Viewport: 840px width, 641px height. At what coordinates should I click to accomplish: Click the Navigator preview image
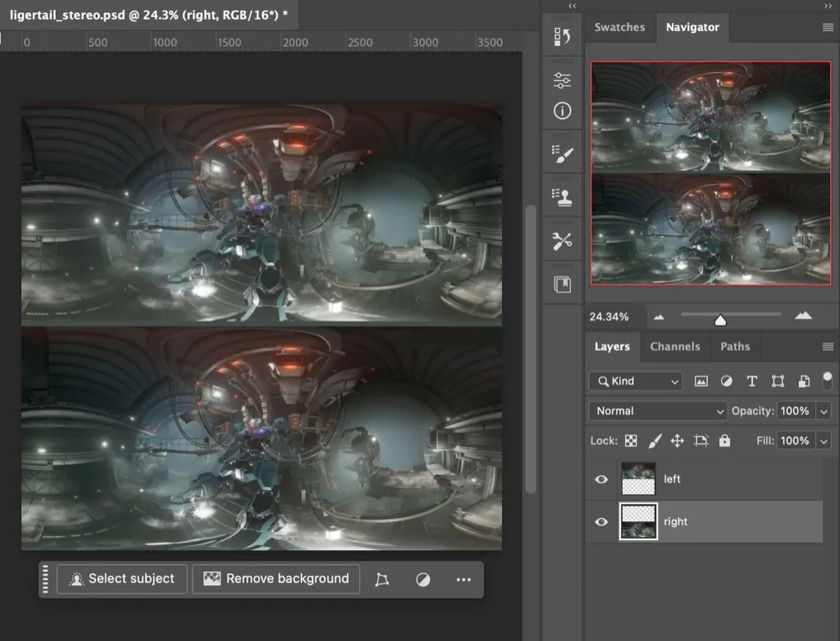point(711,172)
